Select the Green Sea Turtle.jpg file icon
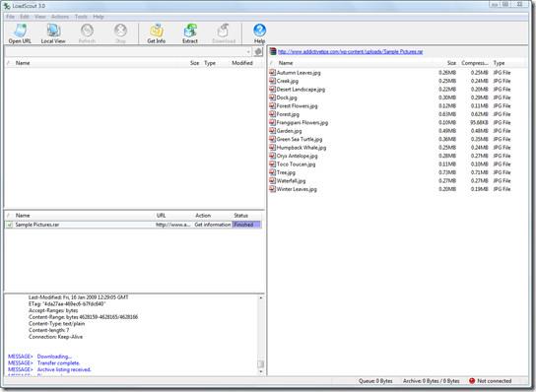 pyautogui.click(x=273, y=139)
